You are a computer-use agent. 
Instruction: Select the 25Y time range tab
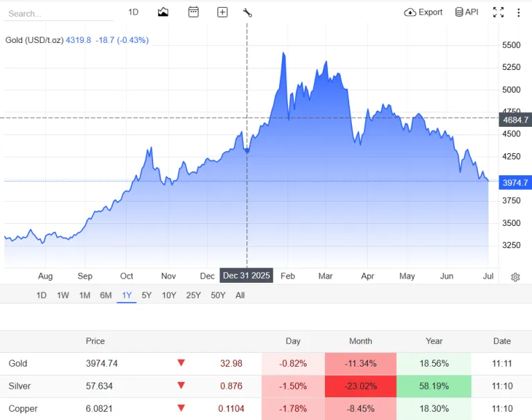point(193,295)
